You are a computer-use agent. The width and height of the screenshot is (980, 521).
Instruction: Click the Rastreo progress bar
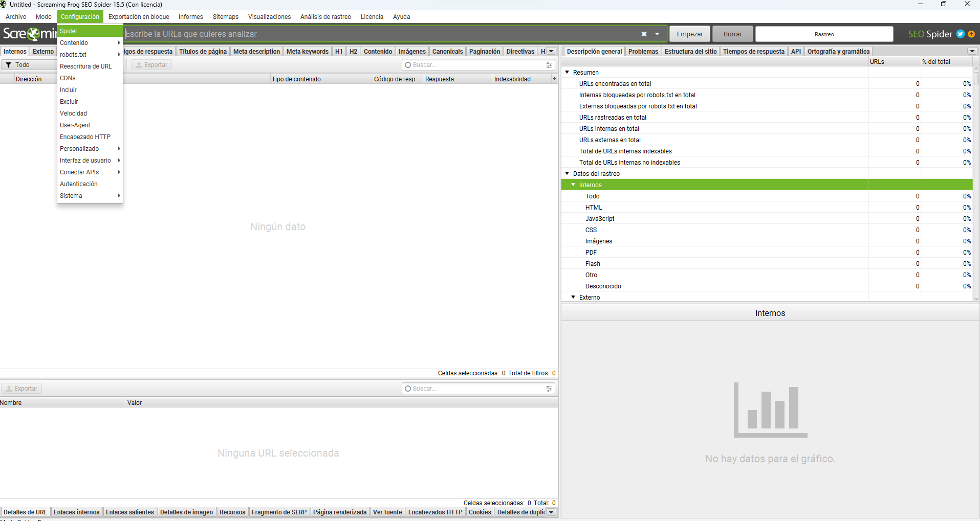[x=824, y=34]
